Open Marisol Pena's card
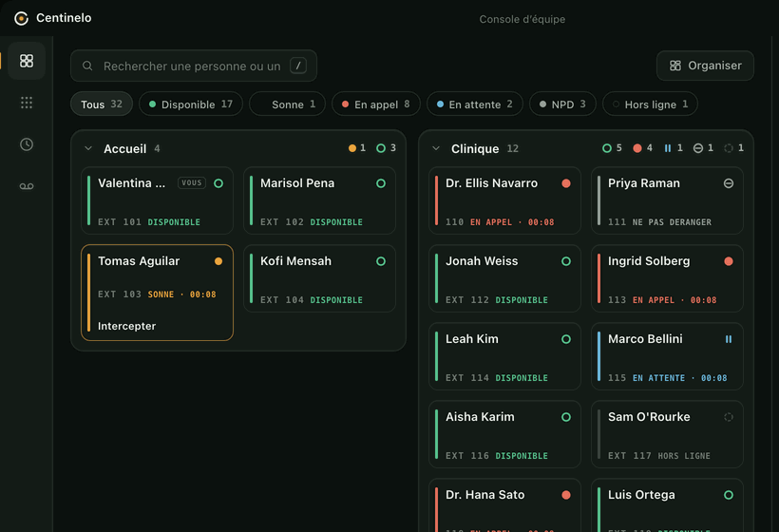 (x=319, y=200)
